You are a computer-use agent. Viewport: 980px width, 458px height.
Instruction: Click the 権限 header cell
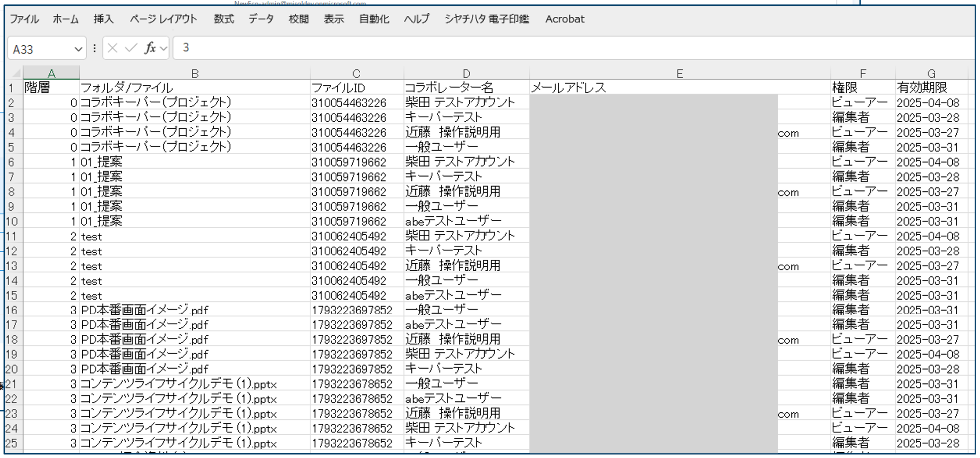[862, 87]
